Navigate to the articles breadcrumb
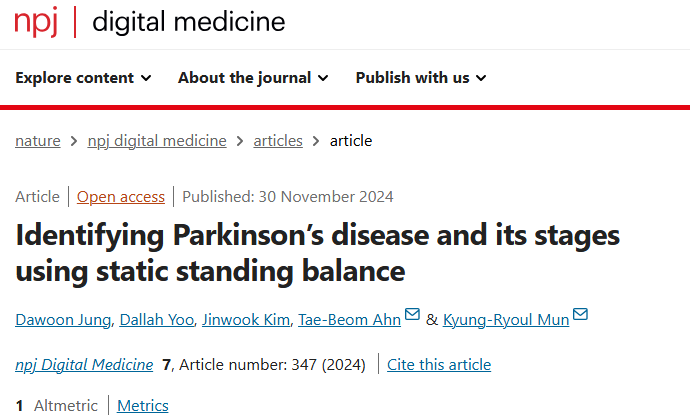 pyautogui.click(x=278, y=141)
